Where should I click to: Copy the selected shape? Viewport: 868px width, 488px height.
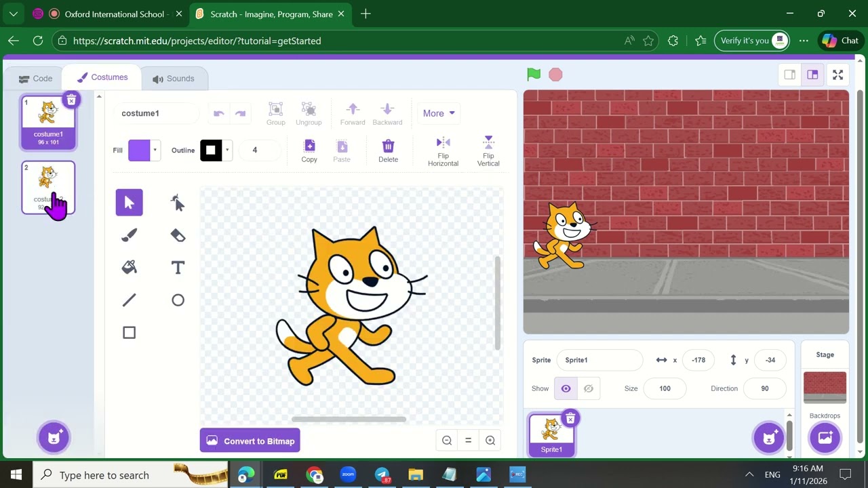[x=309, y=151]
